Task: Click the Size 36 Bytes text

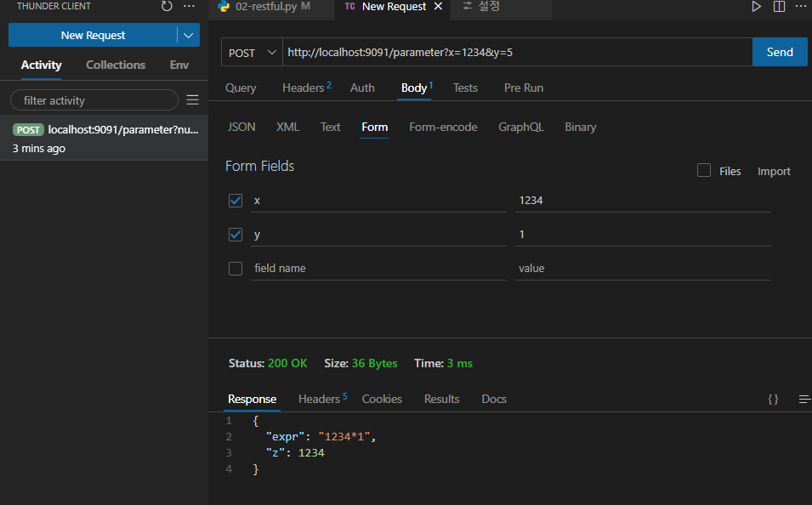Action: click(x=361, y=364)
